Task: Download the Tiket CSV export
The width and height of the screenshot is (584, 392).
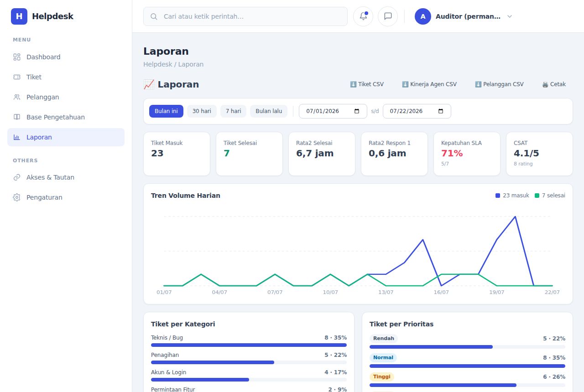Action: click(367, 84)
